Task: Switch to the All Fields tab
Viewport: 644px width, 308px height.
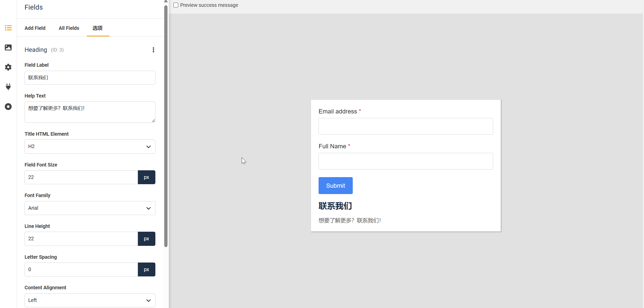Action: tap(69, 28)
